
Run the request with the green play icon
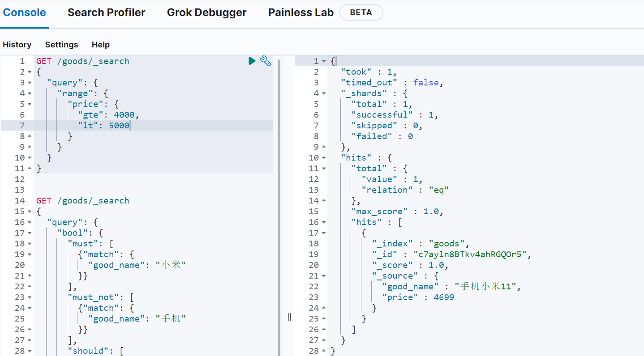coord(252,61)
